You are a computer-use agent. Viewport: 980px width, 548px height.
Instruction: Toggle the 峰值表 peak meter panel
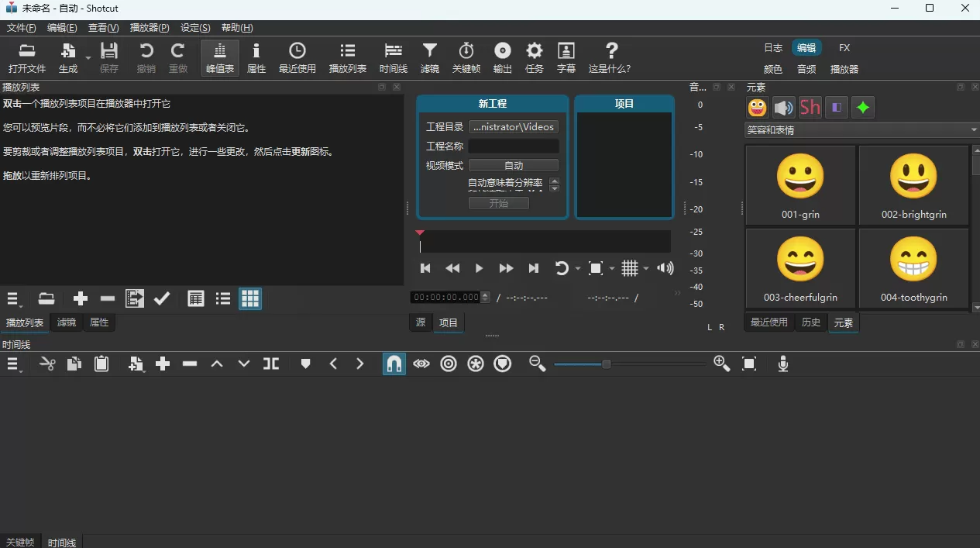pos(220,58)
